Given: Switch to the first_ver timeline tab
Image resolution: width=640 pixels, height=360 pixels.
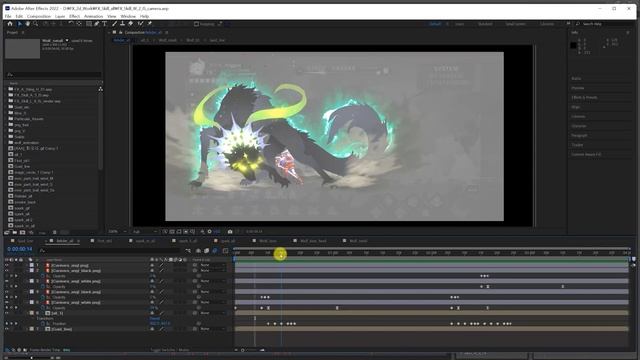Looking at the screenshot, I should click(x=104, y=241).
